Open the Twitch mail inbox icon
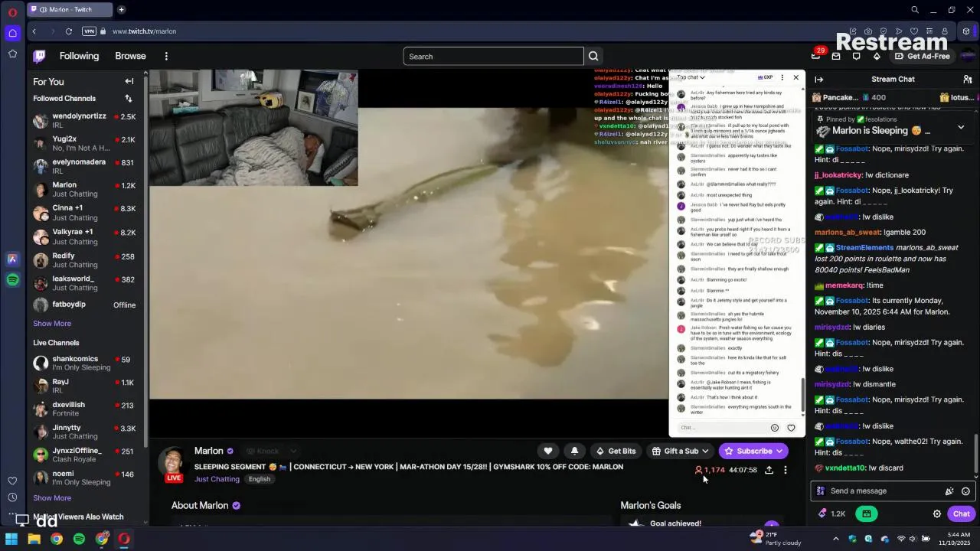Image resolution: width=980 pixels, height=551 pixels. tap(836, 56)
